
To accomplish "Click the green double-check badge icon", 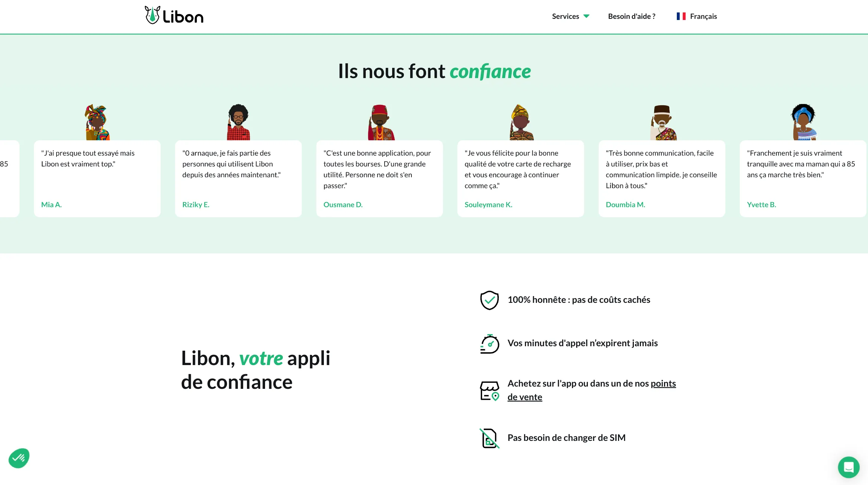I will coord(19,458).
